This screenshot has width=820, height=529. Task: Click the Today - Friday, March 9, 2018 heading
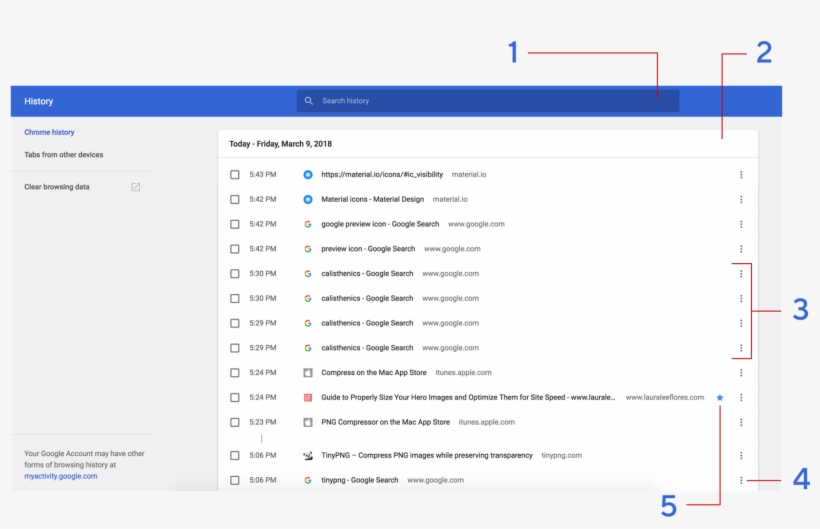click(x=280, y=144)
